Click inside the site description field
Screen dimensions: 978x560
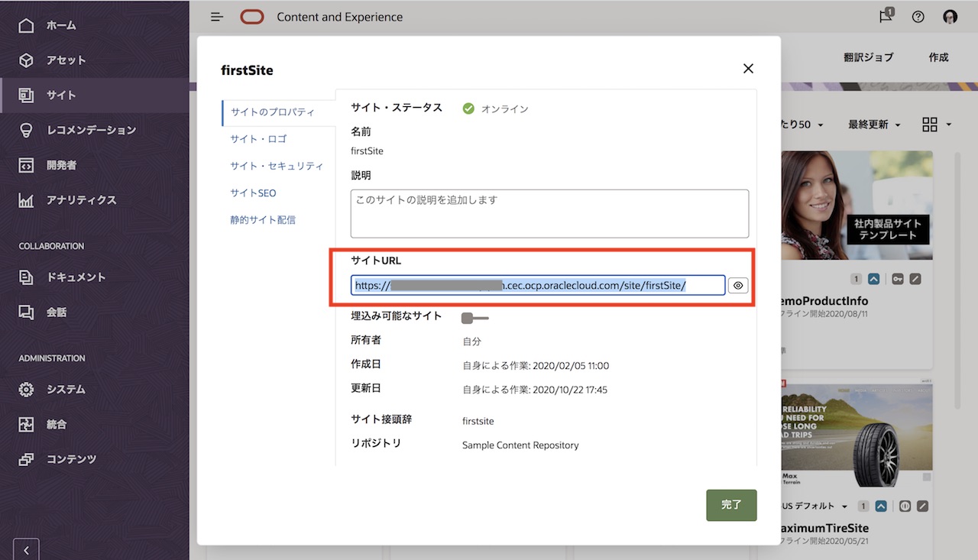[549, 212]
